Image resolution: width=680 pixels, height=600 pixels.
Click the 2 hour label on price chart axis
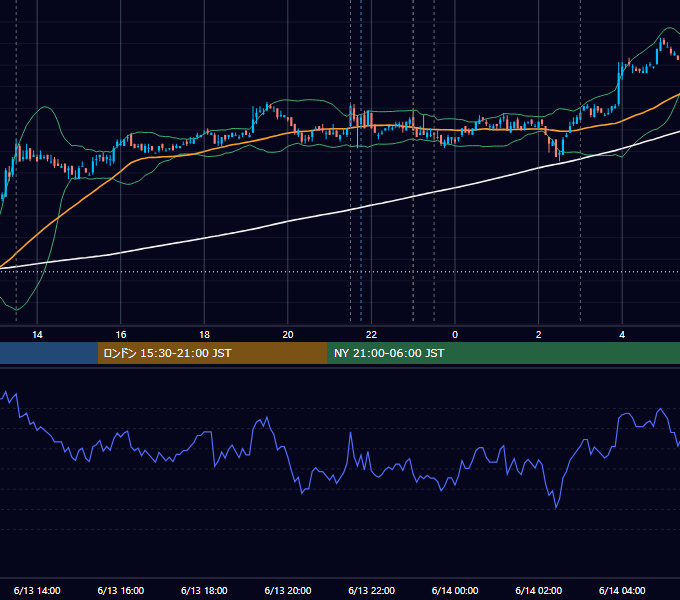[538, 335]
